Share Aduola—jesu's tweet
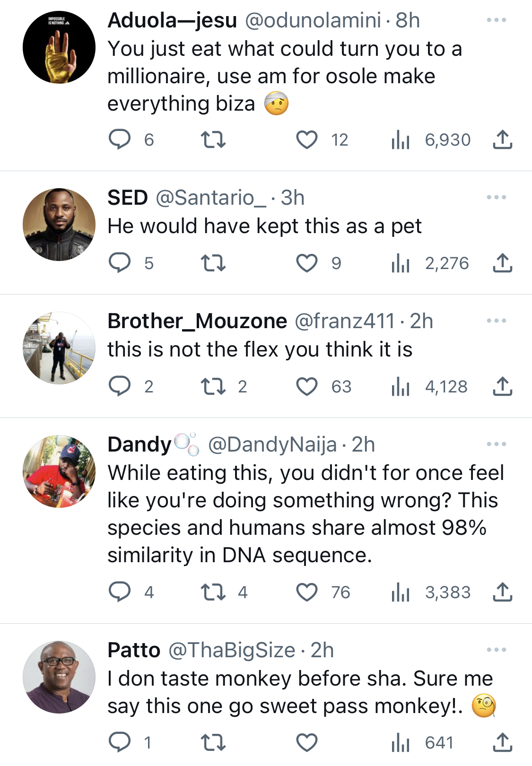The height and width of the screenshot is (766, 532). [x=503, y=139]
